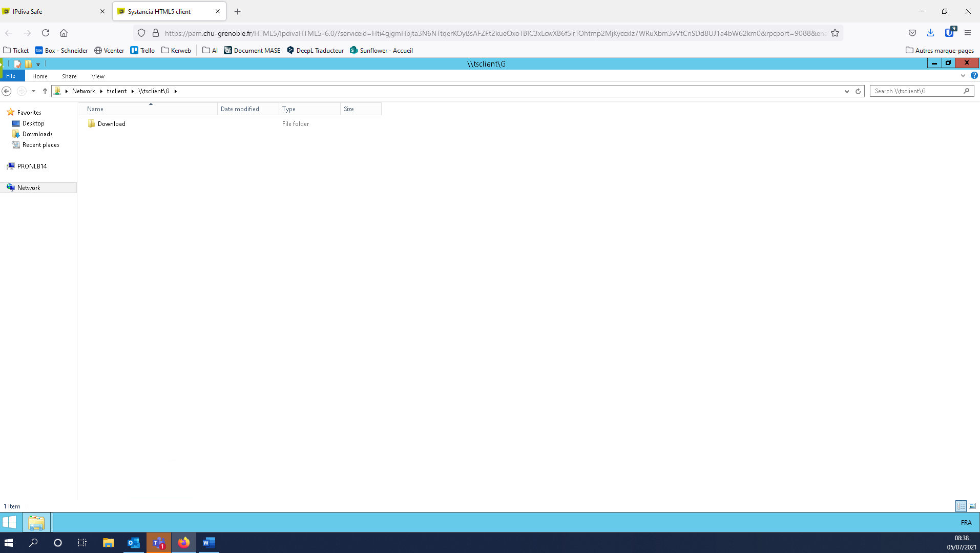Click the Search \\tsclient\G input field
980x553 pixels.
coord(917,91)
